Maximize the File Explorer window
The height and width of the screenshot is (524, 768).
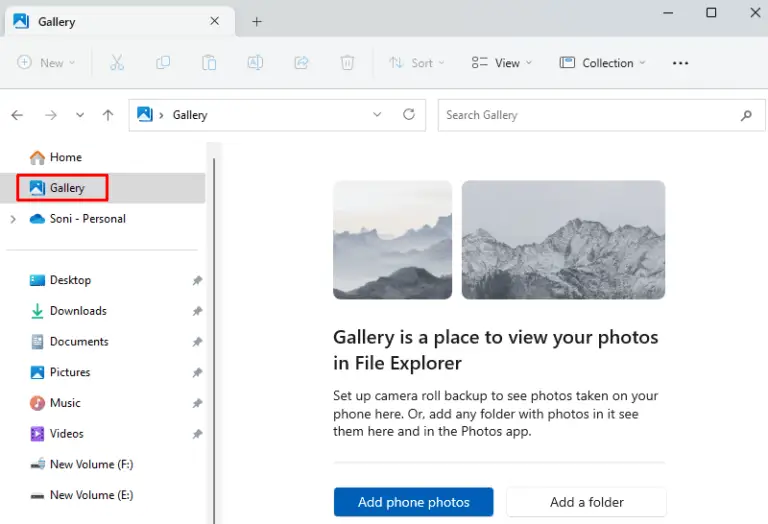(x=711, y=13)
